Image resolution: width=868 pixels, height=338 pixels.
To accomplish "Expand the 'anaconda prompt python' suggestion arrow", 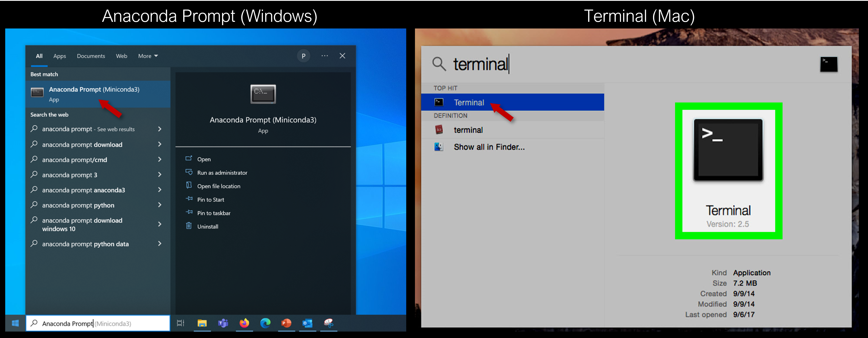I will click(x=160, y=205).
